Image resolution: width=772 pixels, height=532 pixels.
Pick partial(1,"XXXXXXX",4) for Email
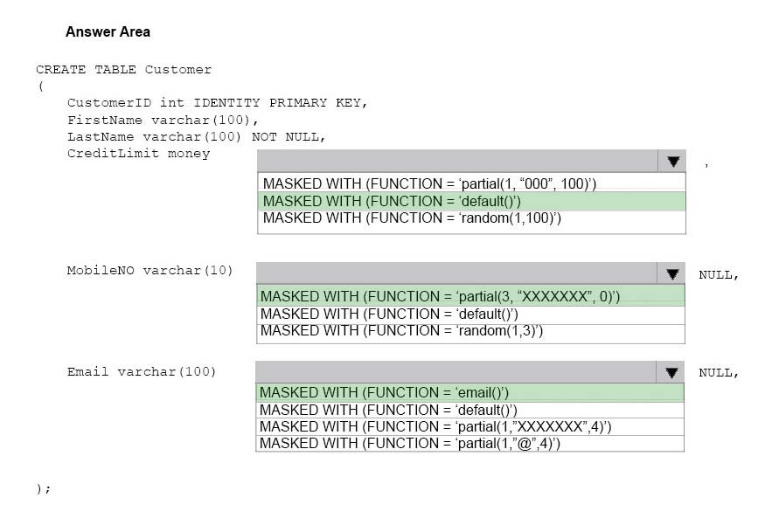[469, 426]
